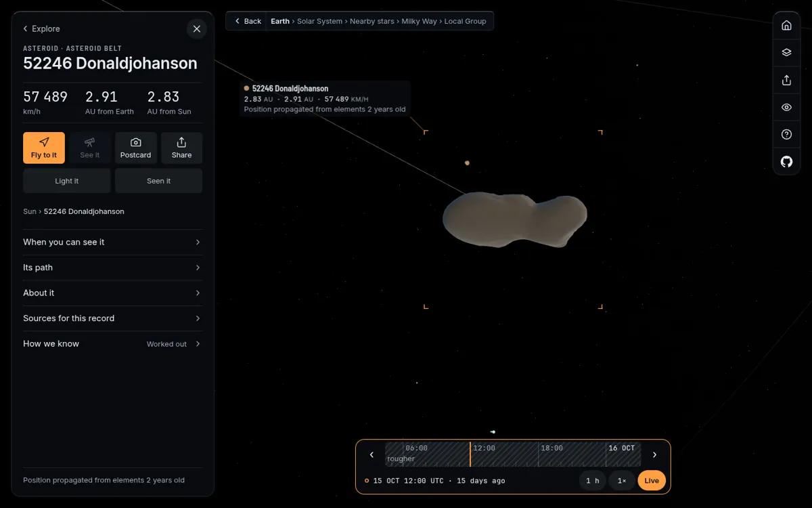The width and height of the screenshot is (812, 508).
Task: Go back to Explore
Action: tap(41, 28)
